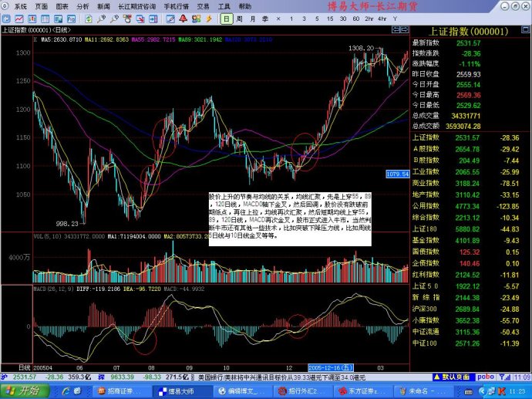Click the green refresh page icon

(x=89, y=19)
